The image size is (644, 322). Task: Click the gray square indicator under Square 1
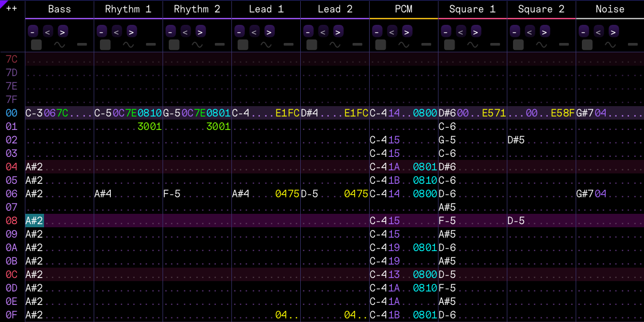tap(449, 45)
